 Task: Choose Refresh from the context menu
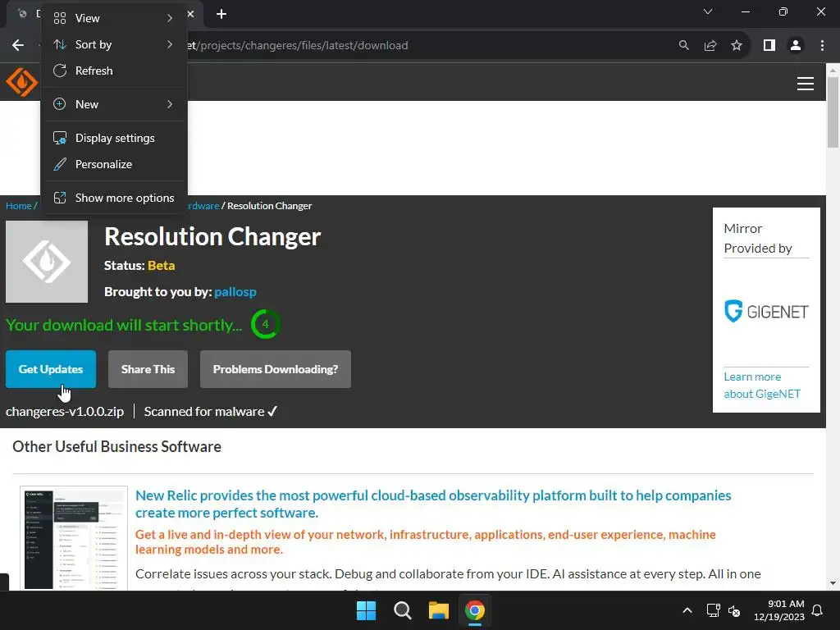pyautogui.click(x=113, y=71)
